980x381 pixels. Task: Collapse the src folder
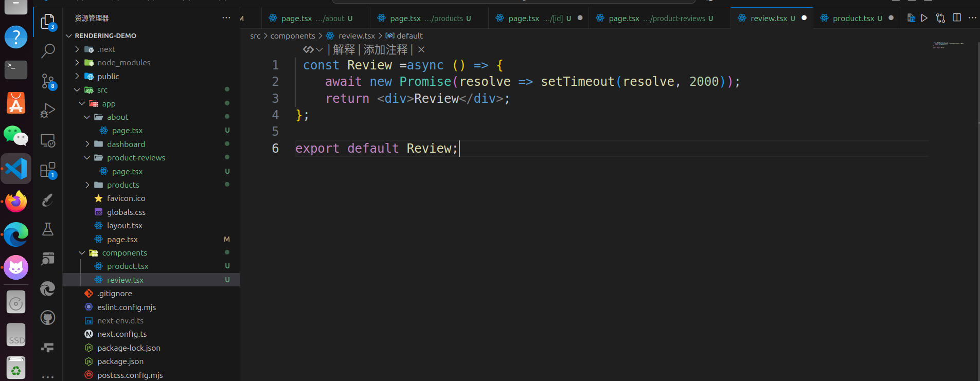[x=77, y=90]
